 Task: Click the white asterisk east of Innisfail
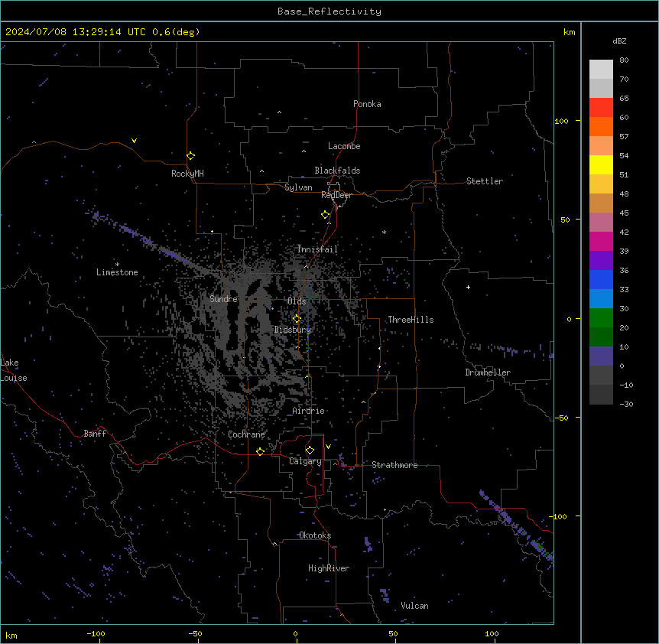(384, 232)
